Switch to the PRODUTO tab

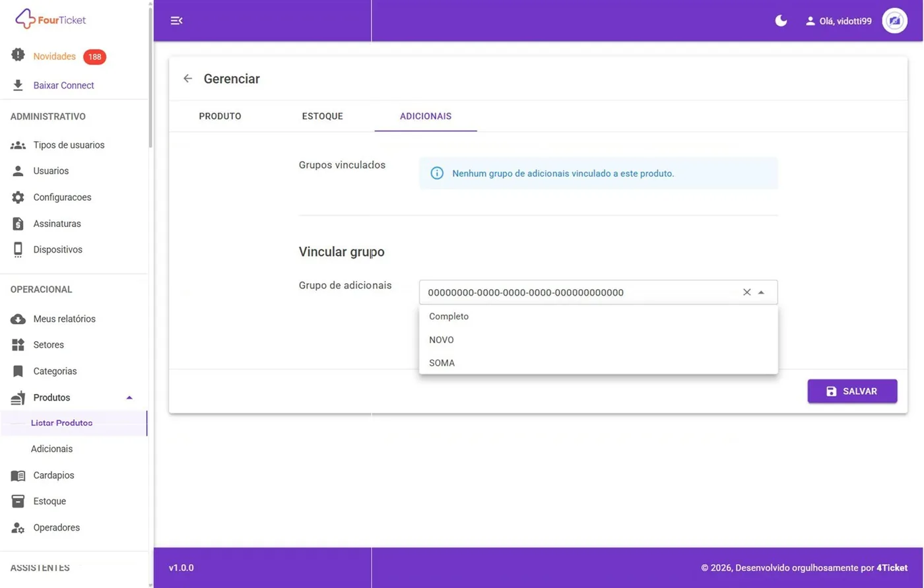coord(220,116)
